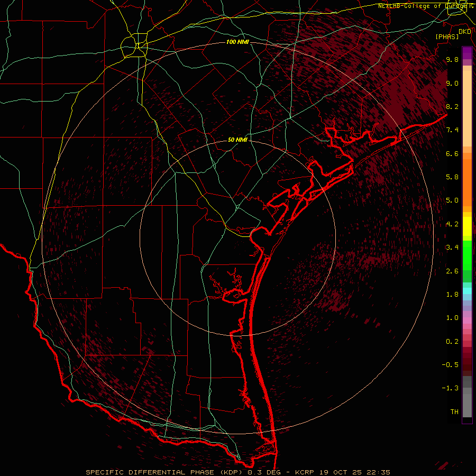Click the -0.5 value on color scale
The width and height of the screenshot is (476, 476).
point(450,365)
